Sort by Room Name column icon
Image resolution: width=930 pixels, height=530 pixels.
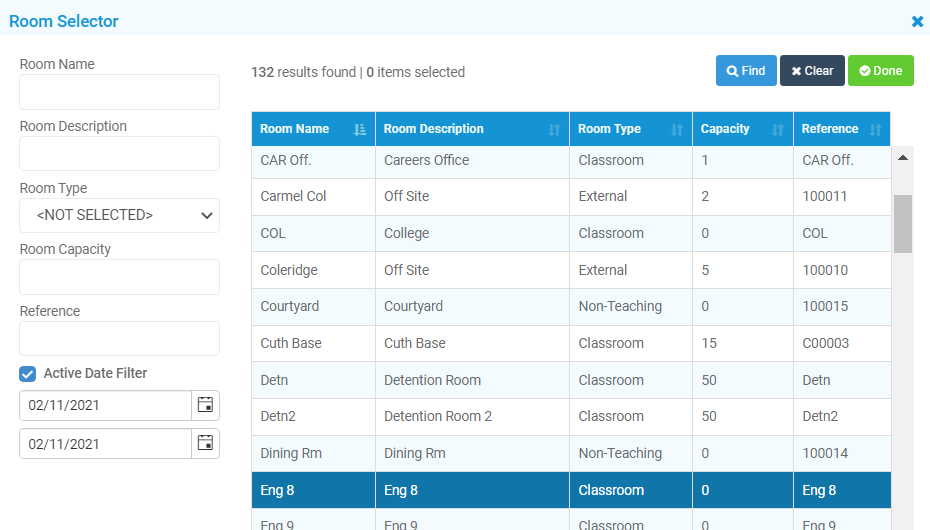point(359,129)
